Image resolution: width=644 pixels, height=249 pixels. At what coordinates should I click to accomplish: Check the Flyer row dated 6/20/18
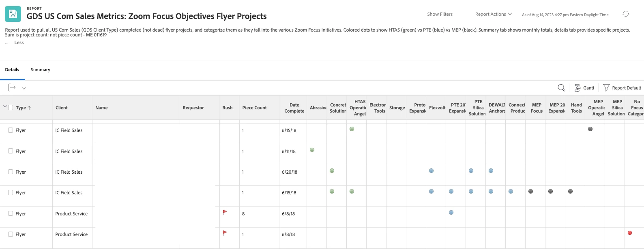[11, 172]
